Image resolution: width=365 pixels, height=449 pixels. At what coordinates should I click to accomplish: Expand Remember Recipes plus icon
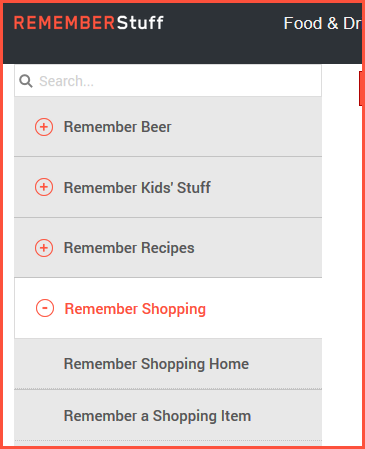[44, 248]
